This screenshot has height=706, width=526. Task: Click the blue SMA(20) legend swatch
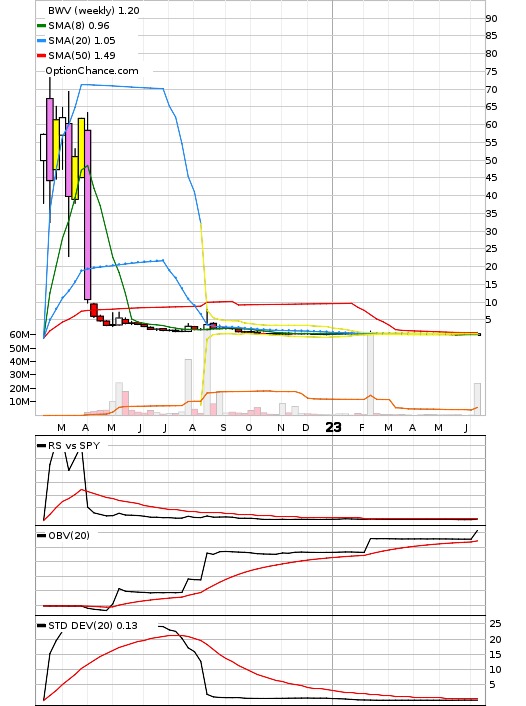41,41
